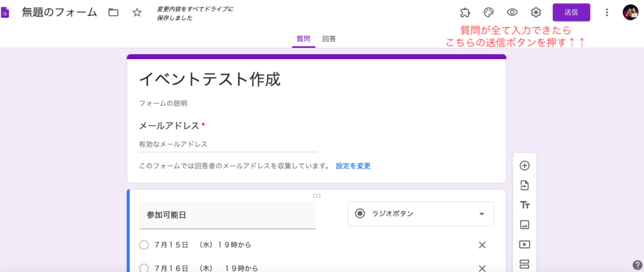Click the 7月16日 (木) 19時から option text

point(206,268)
